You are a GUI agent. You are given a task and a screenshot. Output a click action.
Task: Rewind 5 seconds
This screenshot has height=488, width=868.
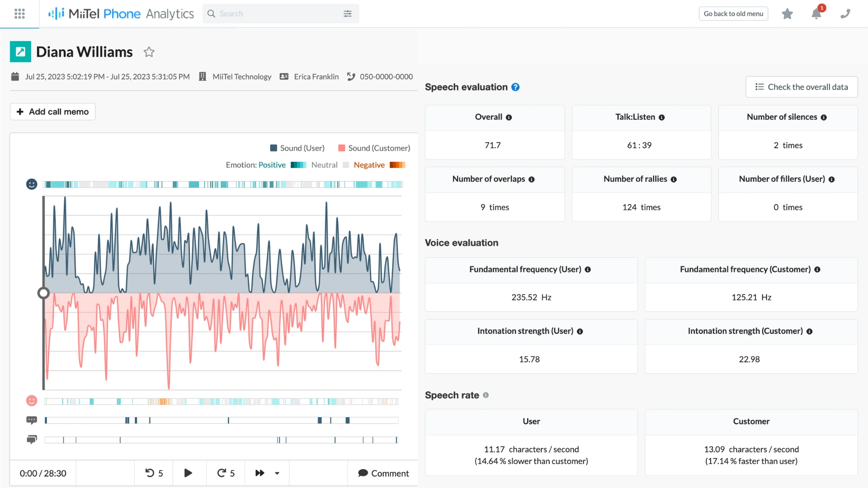click(x=154, y=473)
